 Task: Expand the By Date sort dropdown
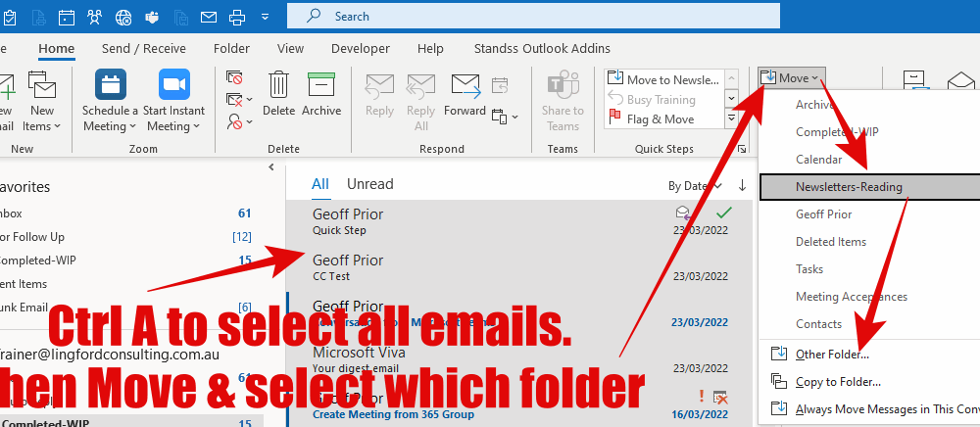coord(695,185)
